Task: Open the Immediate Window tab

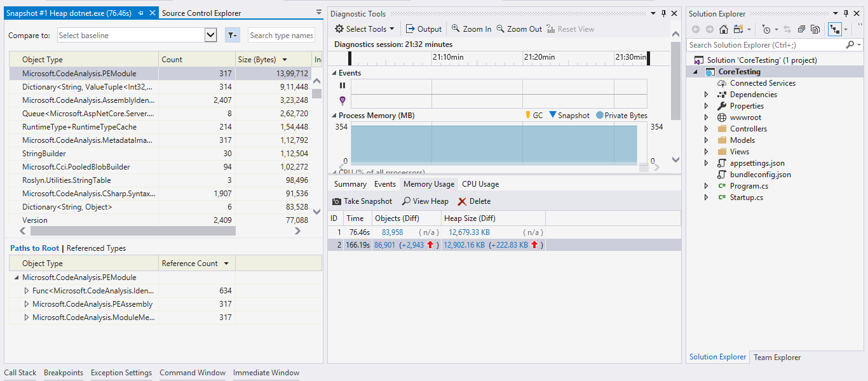Action: [x=266, y=373]
